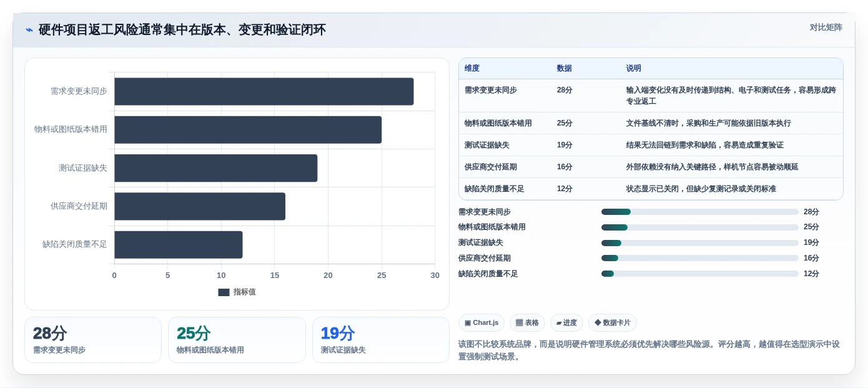The image size is (868, 388).
Task: Click the 12分 value in the table
Action: (565, 189)
